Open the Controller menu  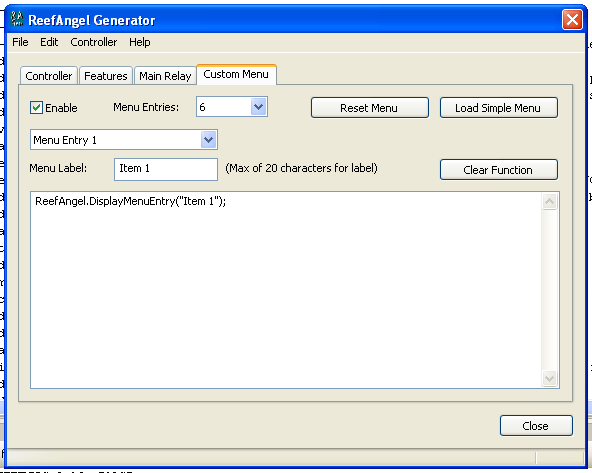point(94,42)
